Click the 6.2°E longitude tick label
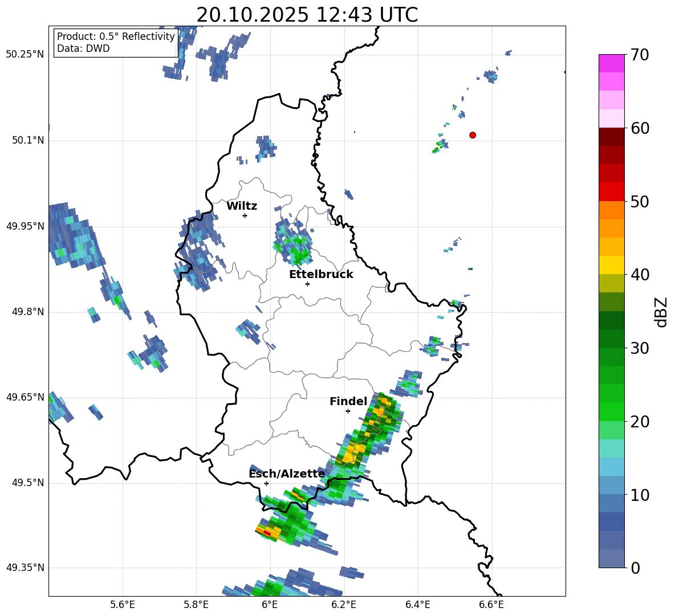This screenshot has width=675, height=616. click(344, 605)
